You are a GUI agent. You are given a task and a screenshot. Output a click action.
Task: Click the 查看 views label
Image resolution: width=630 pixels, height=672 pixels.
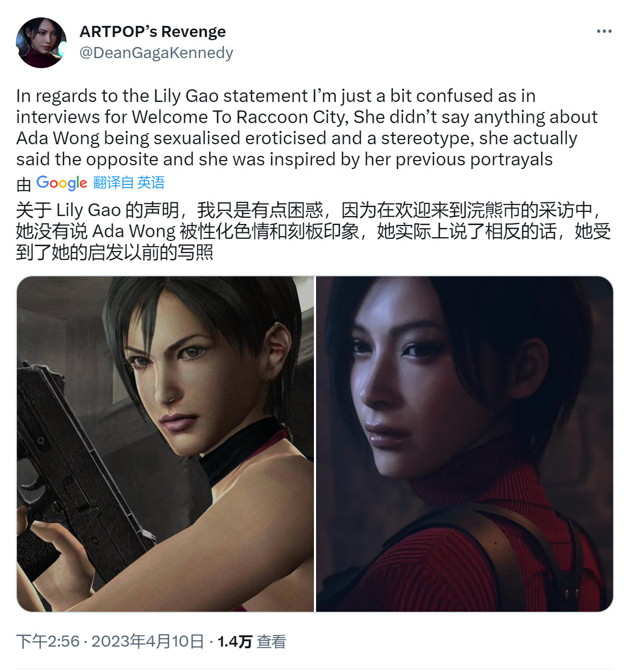tap(271, 641)
